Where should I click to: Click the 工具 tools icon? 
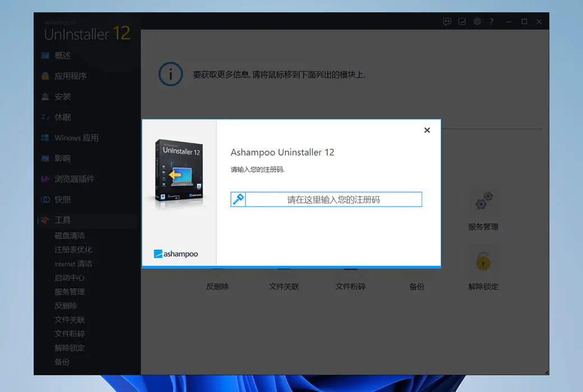coord(45,220)
